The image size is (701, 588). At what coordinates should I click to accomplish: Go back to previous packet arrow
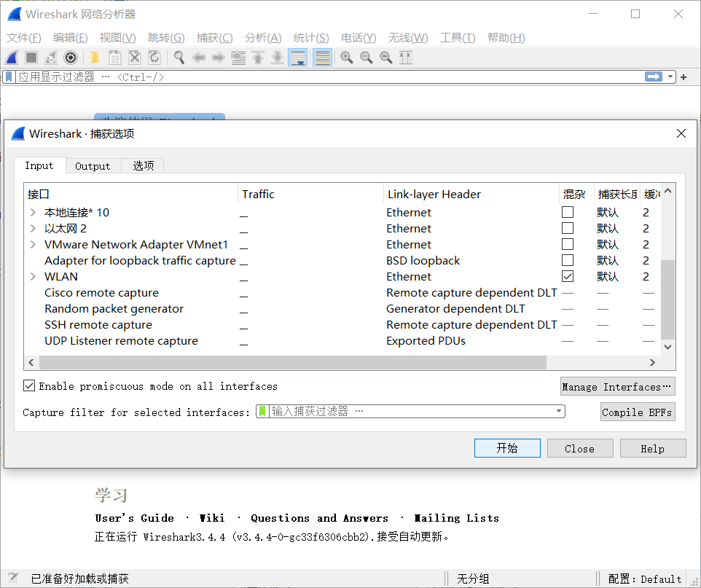pos(198,58)
